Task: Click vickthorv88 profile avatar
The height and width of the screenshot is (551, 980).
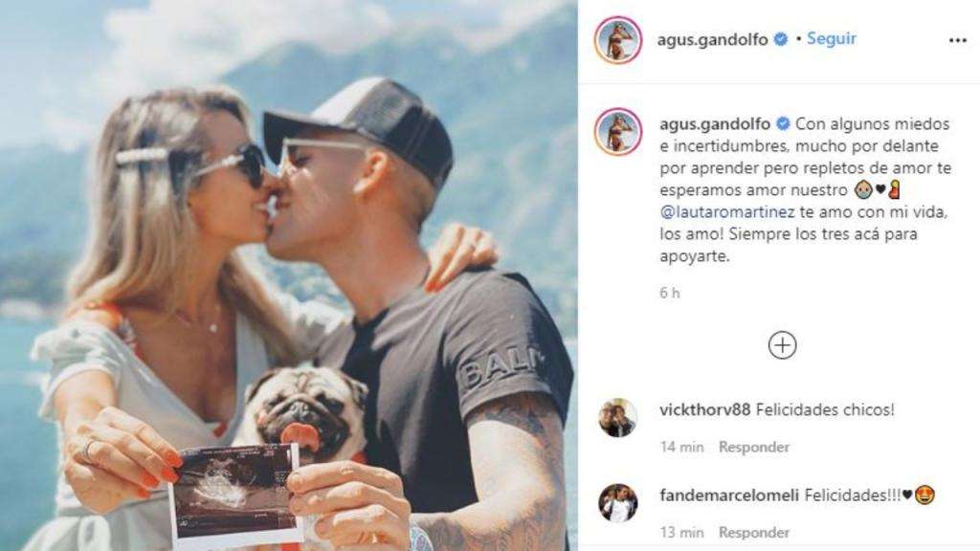Action: [618, 418]
